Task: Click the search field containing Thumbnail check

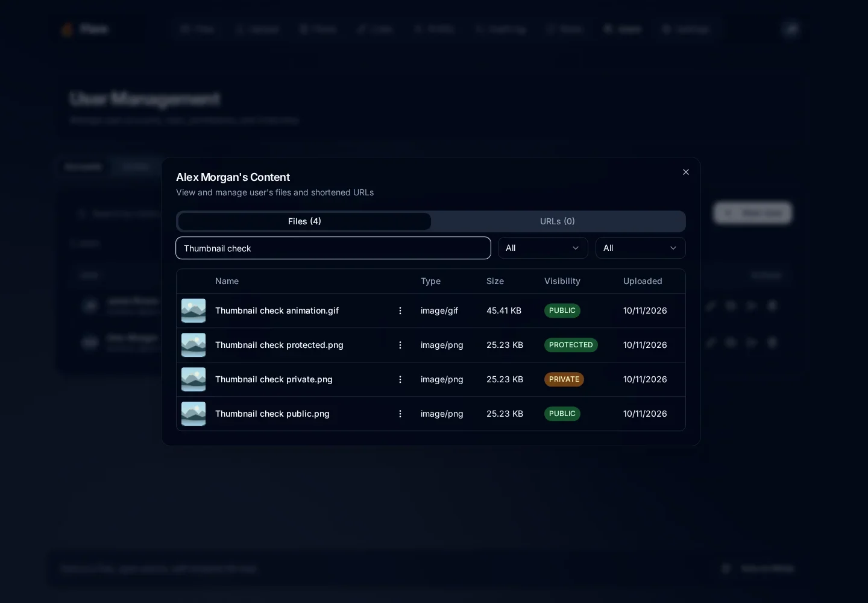Action: 333,248
